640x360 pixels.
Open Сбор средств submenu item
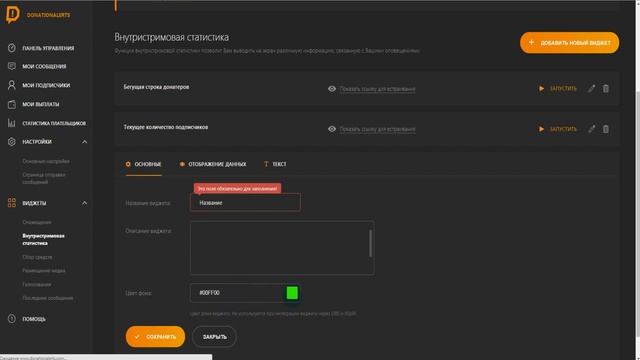pyautogui.click(x=37, y=257)
